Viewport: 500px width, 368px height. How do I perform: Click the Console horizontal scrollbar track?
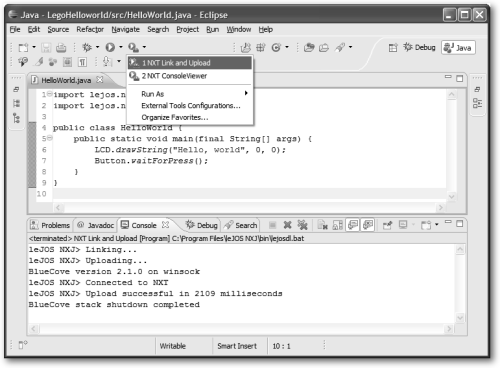coord(243,329)
